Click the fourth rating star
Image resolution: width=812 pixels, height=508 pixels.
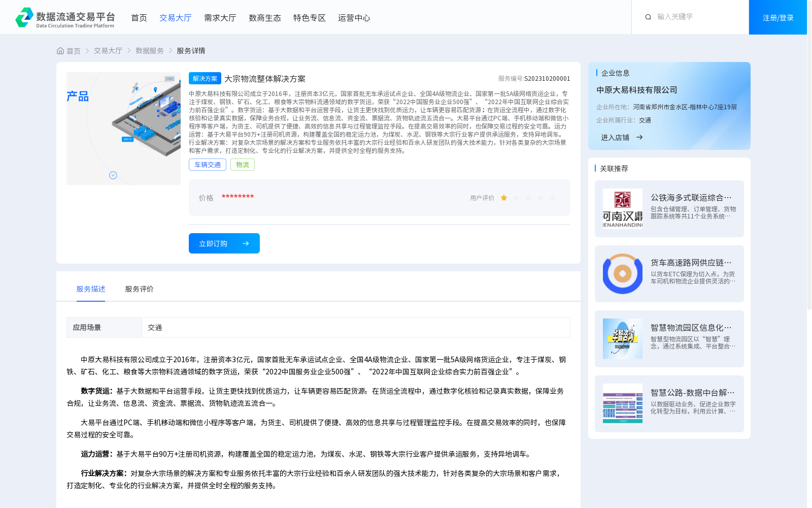click(540, 198)
